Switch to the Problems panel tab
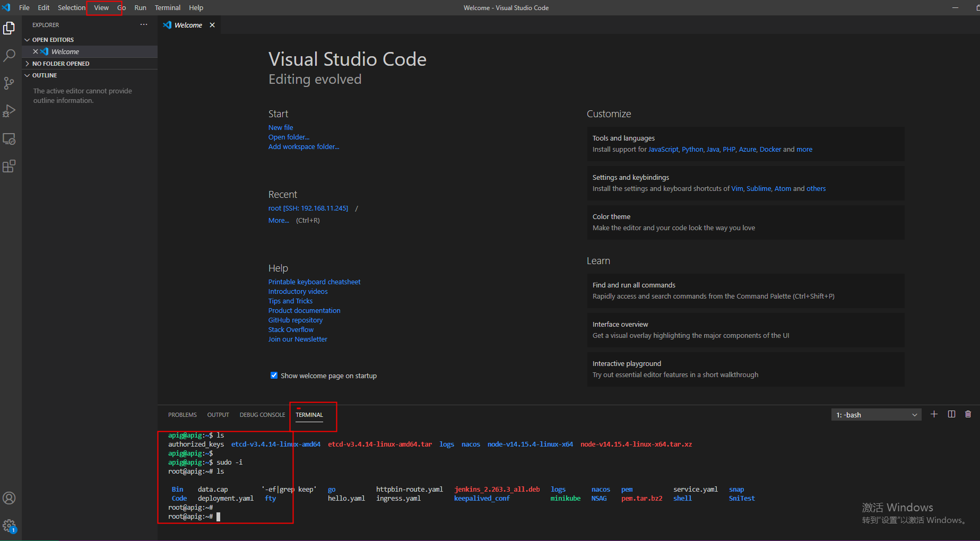Screen dimensions: 980x541 [x=183, y=415]
